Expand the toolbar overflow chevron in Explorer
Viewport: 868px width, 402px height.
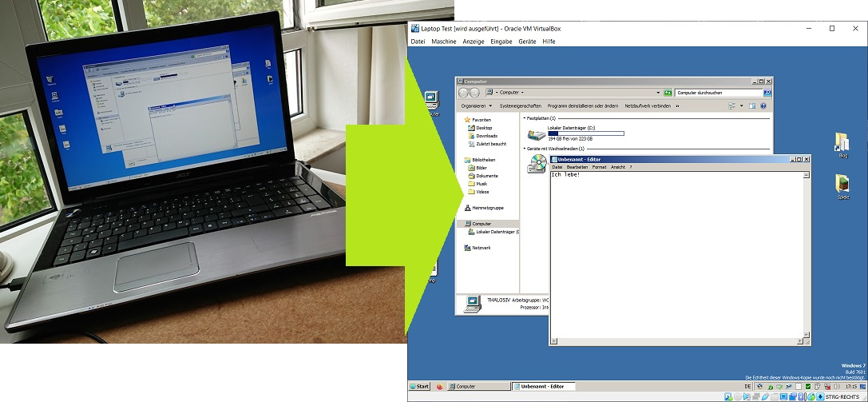point(677,105)
